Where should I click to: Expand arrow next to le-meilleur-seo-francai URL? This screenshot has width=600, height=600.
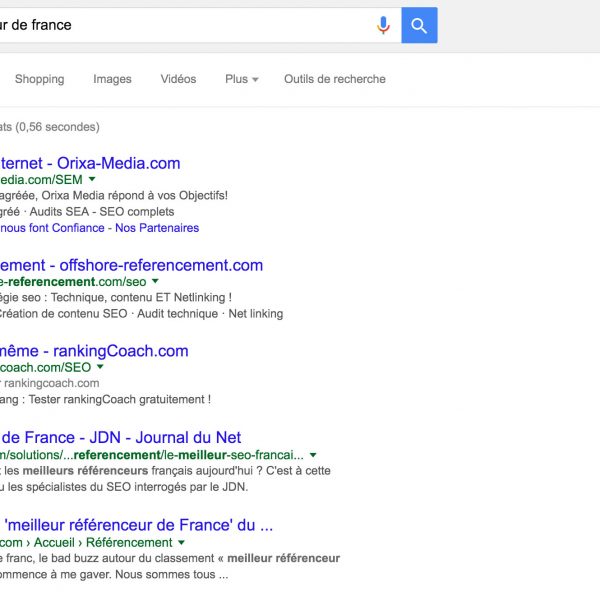point(313,455)
